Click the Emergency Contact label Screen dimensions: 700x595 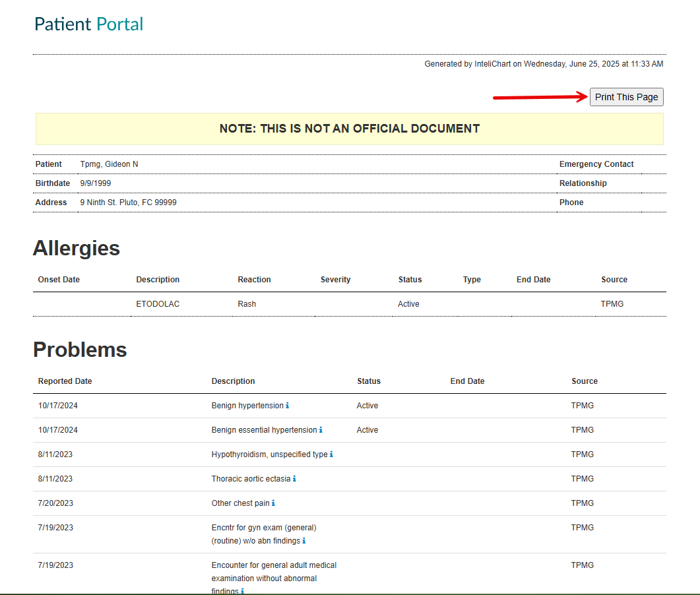coord(596,164)
